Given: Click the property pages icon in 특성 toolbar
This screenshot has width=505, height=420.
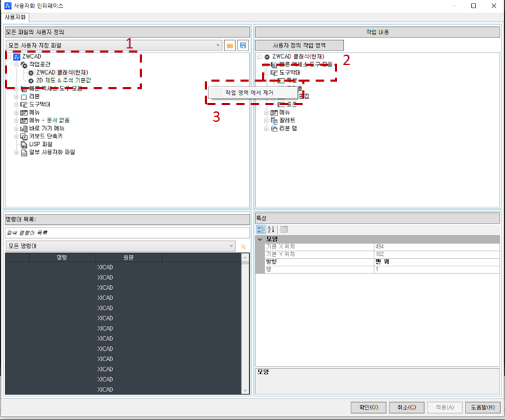Looking at the screenshot, I should point(284,229).
